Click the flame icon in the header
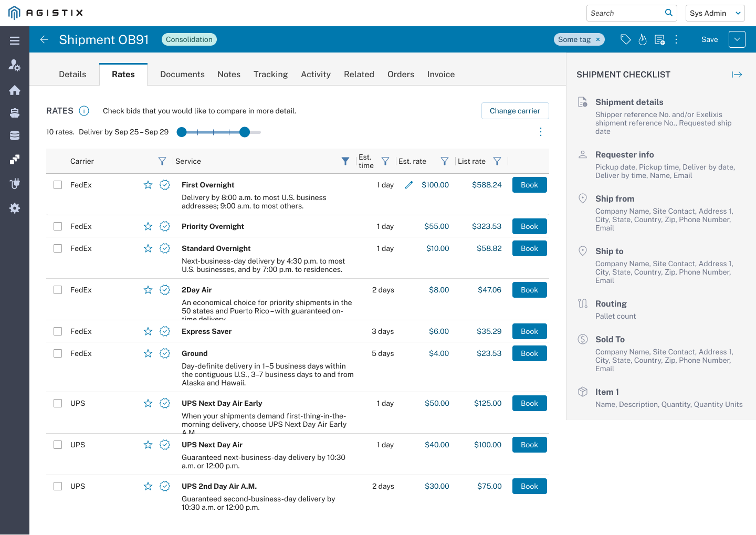Viewport: 756px width, 535px height. point(643,39)
